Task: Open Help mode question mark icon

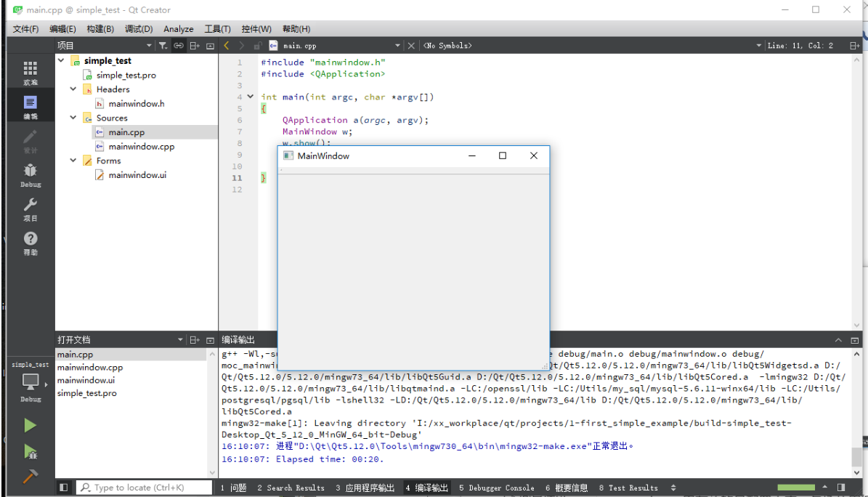Action: pos(31,243)
